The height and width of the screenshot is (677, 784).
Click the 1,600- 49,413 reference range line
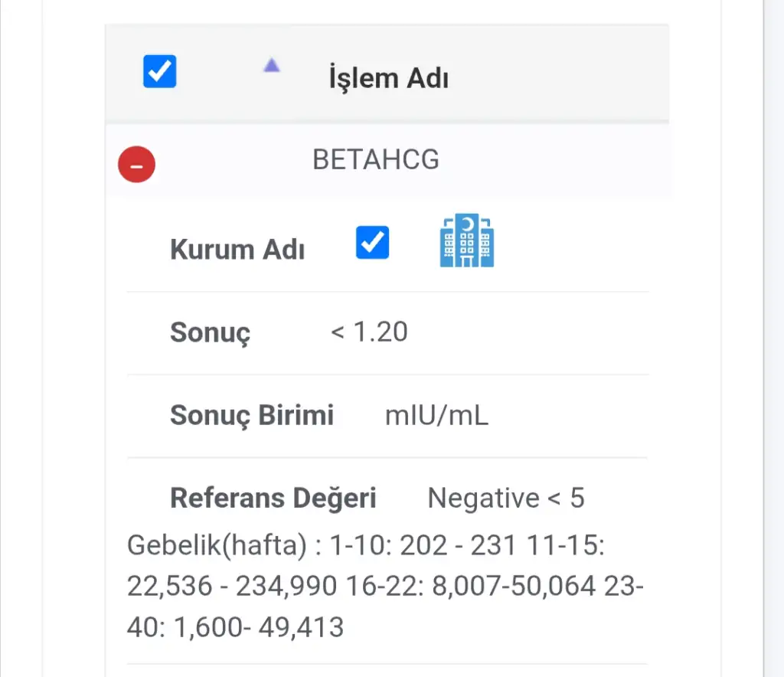coord(259,627)
